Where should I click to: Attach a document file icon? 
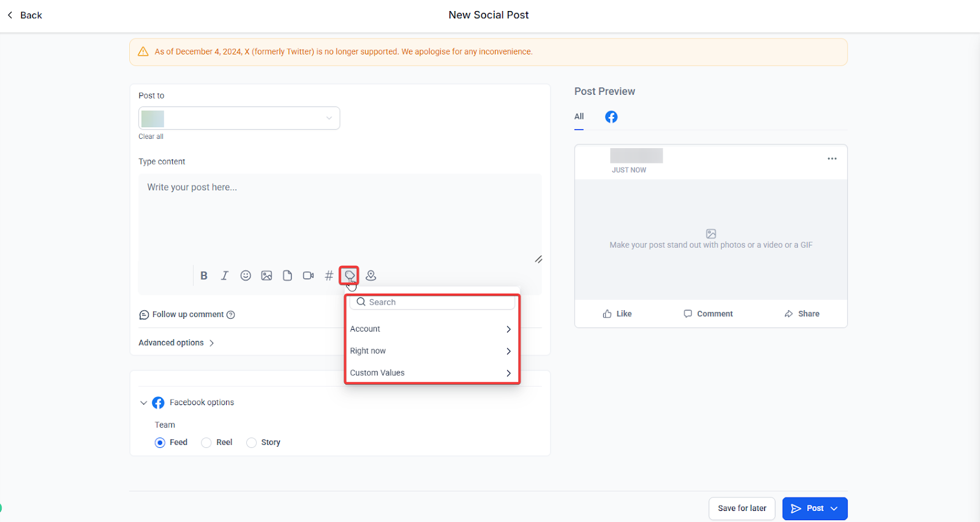tap(287, 275)
